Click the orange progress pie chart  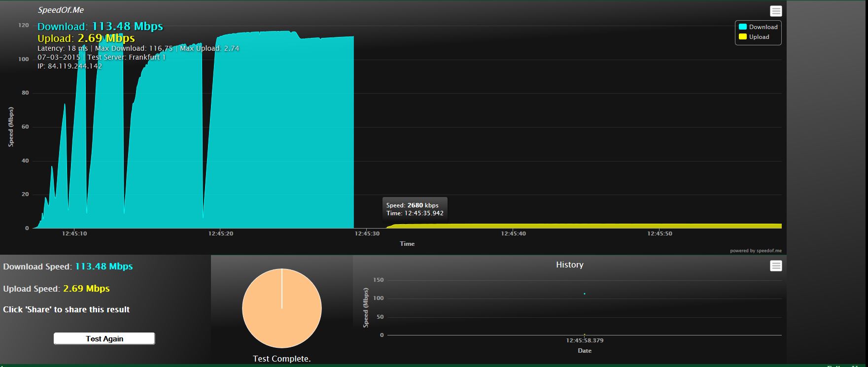click(281, 308)
